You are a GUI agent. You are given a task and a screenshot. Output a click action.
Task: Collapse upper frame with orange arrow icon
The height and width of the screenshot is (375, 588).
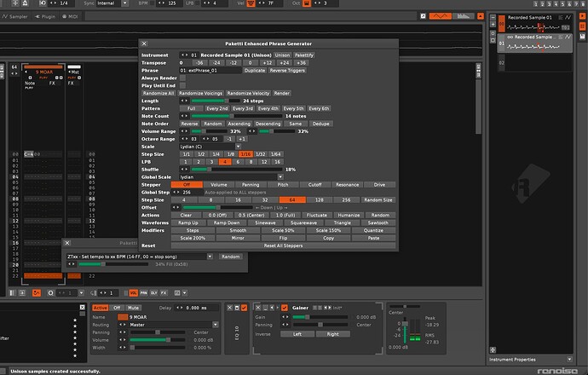click(x=481, y=15)
